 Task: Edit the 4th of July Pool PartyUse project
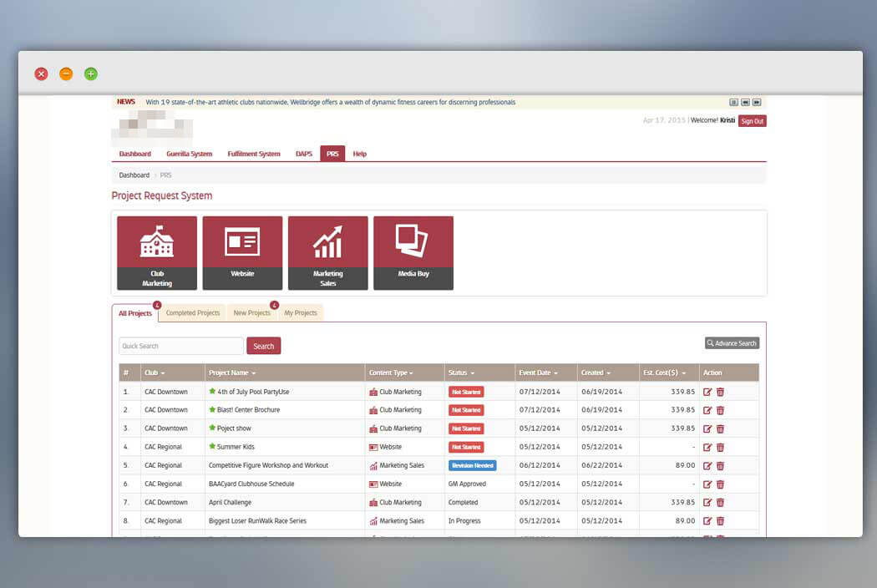tap(707, 393)
